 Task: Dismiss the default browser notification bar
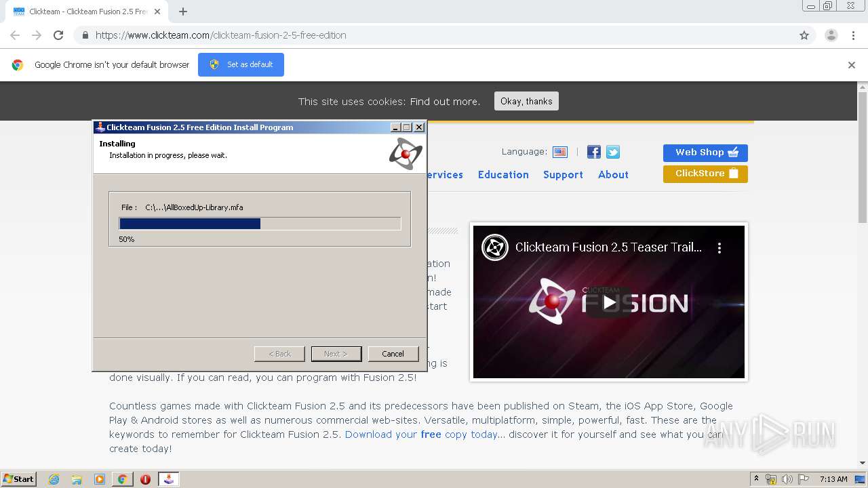852,65
